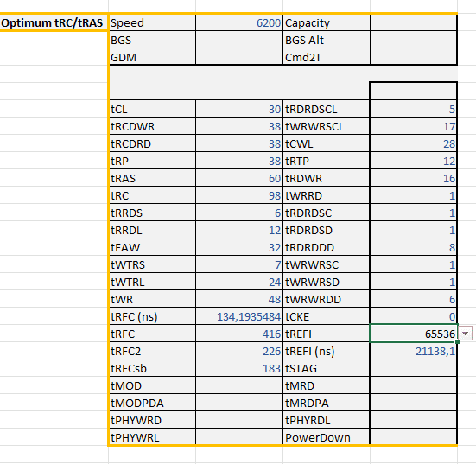The height and width of the screenshot is (464, 476).
Task: Select the tRCDWR value 38
Action: point(239,126)
